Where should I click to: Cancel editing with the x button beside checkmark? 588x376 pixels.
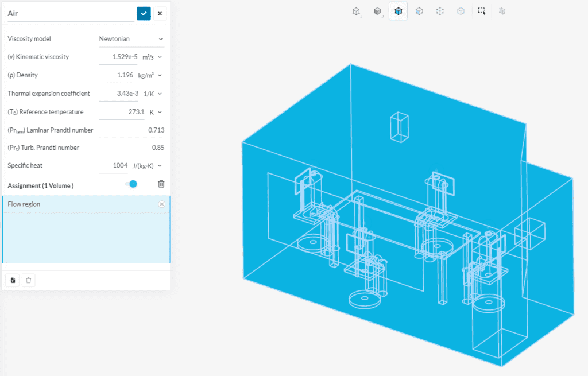click(160, 13)
